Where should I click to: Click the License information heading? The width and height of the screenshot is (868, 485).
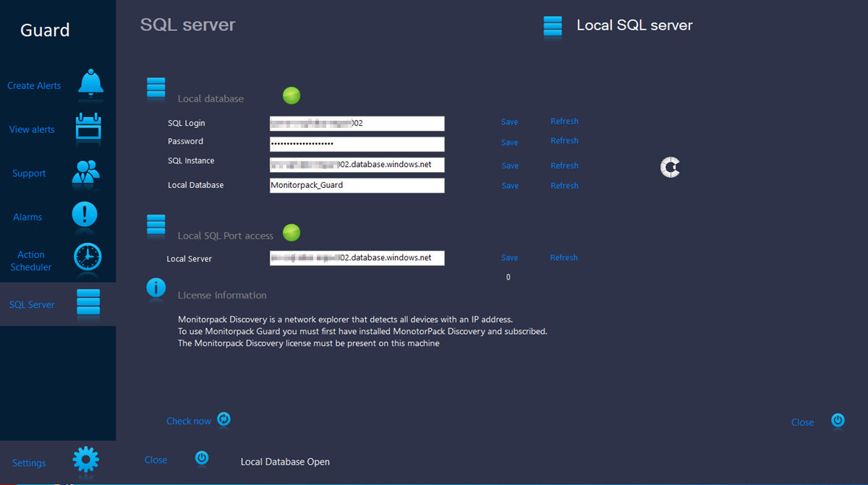222,295
